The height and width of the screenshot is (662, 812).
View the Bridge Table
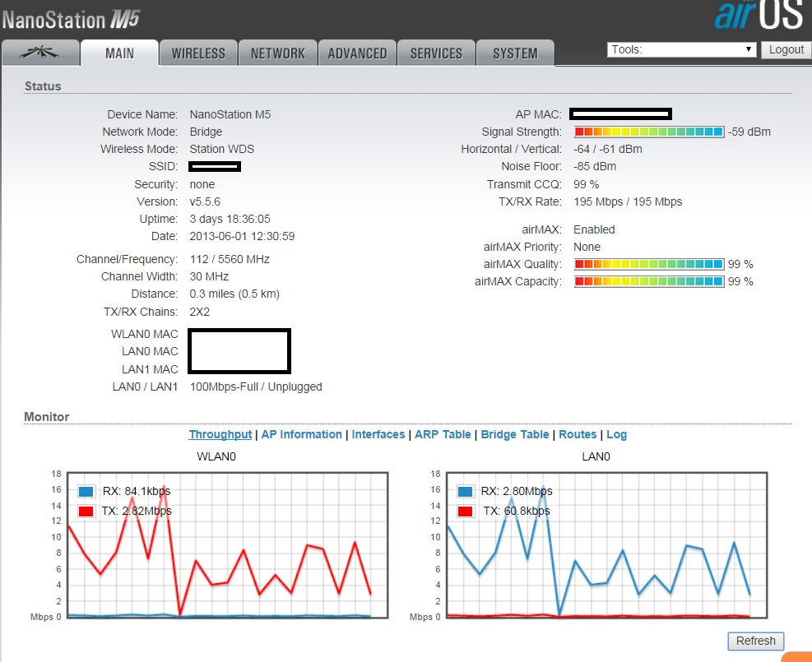[x=515, y=434]
